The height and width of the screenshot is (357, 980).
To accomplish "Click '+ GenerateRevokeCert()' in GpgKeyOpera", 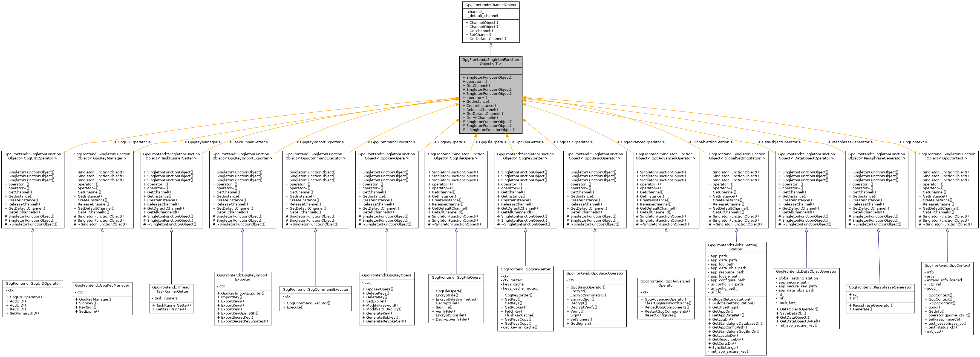I will point(384,322).
